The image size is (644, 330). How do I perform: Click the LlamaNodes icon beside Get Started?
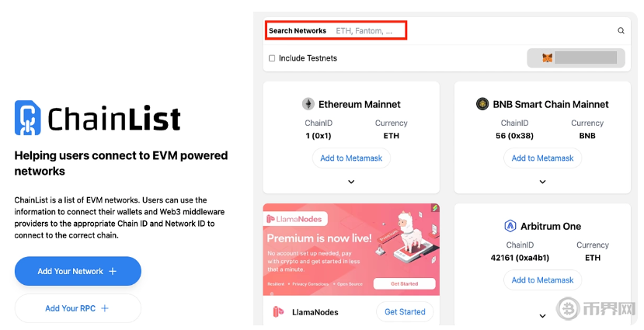coord(278,312)
